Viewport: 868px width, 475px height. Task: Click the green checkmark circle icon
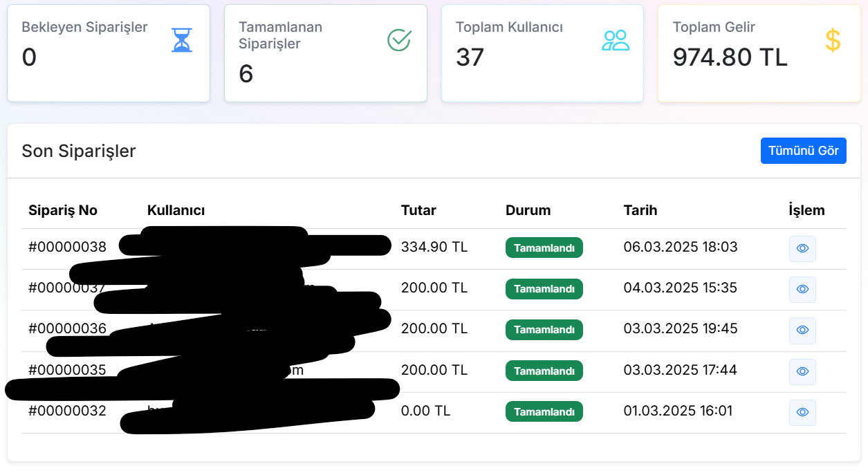point(399,40)
